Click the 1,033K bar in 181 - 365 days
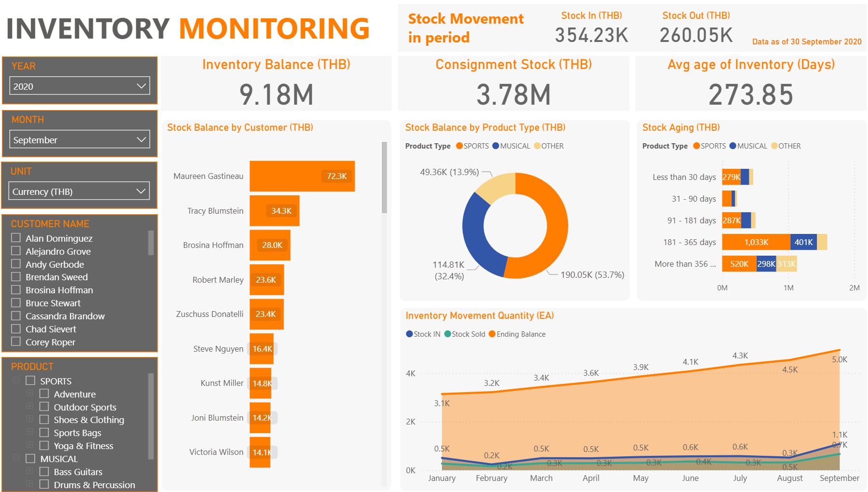Image resolution: width=868 pixels, height=492 pixels. coord(756,242)
